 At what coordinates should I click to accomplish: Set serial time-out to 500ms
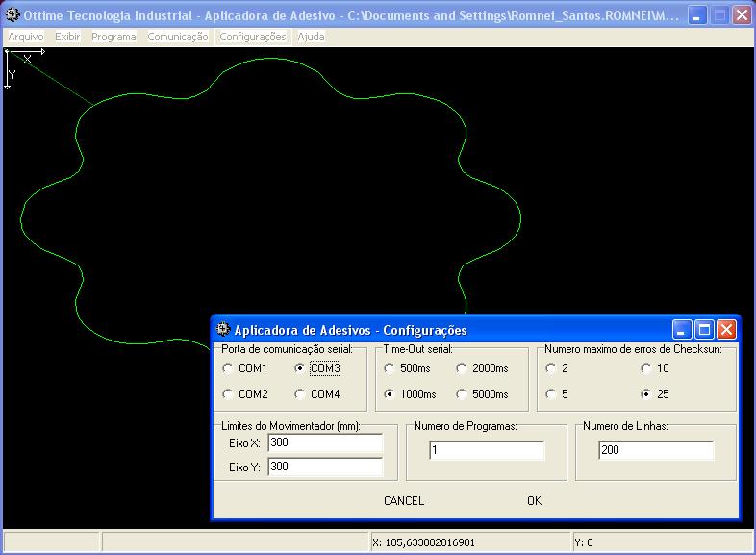(390, 368)
